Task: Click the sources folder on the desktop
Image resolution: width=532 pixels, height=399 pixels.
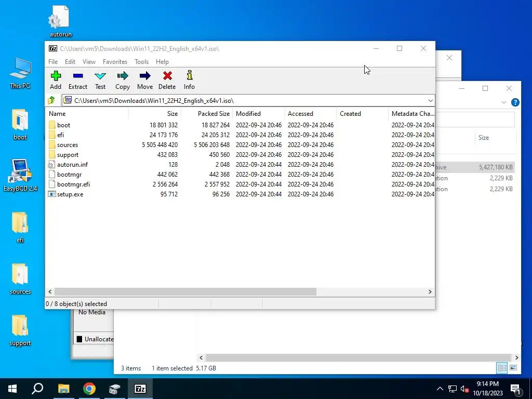Action: pos(20,279)
